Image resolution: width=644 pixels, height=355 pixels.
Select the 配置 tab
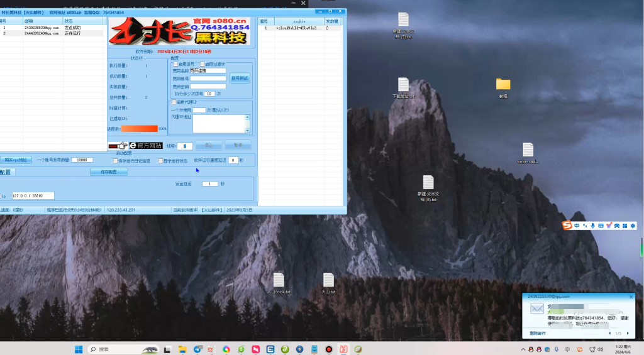tap(6, 172)
